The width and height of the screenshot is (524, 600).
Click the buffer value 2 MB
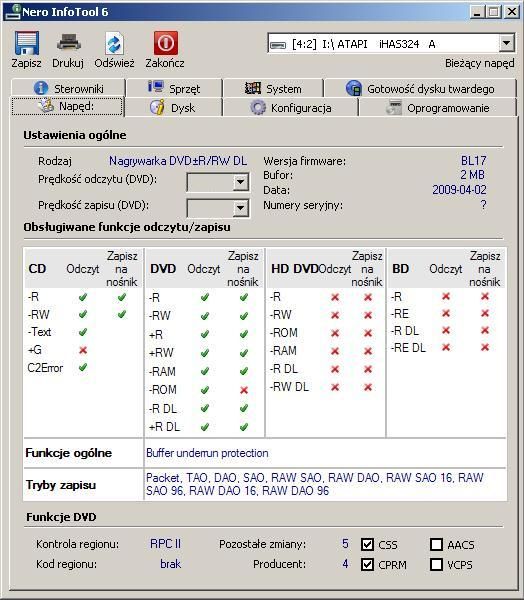click(x=472, y=175)
